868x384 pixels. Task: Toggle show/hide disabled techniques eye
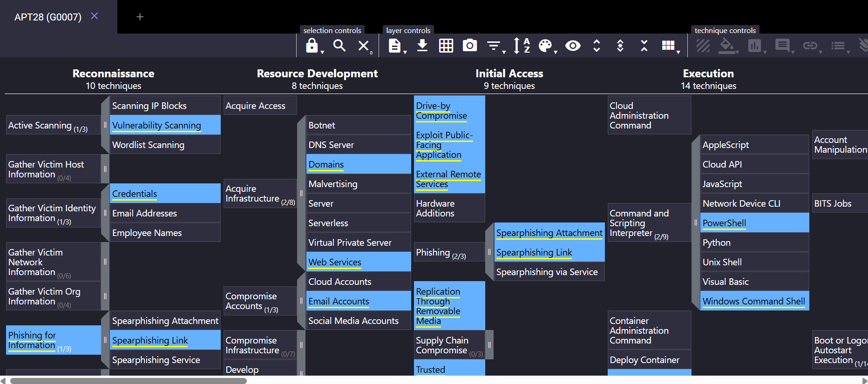pos(573,46)
